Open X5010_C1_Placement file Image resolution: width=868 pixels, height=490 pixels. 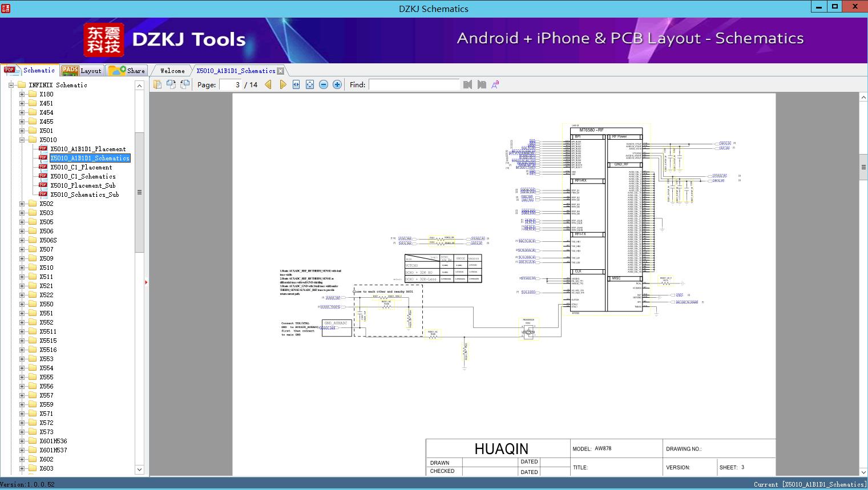[81, 167]
